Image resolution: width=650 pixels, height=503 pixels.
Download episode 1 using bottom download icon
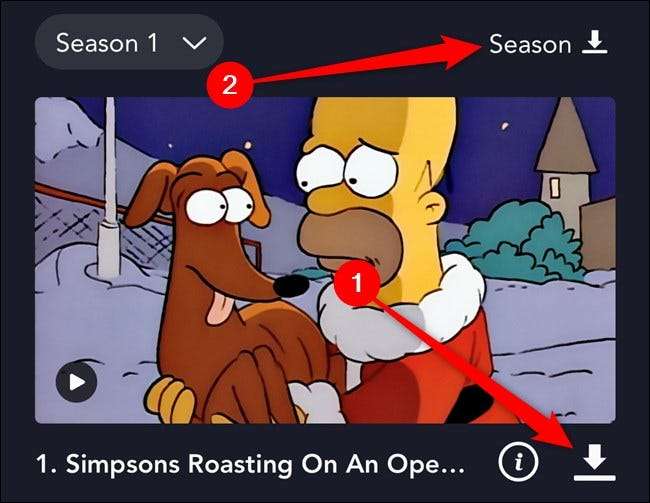[595, 462]
